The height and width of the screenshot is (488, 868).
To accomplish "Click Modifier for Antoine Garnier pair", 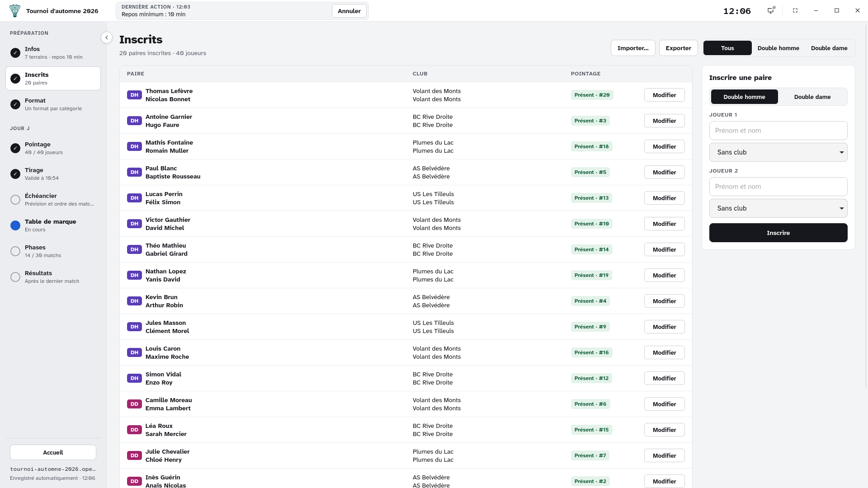I will [x=664, y=121].
